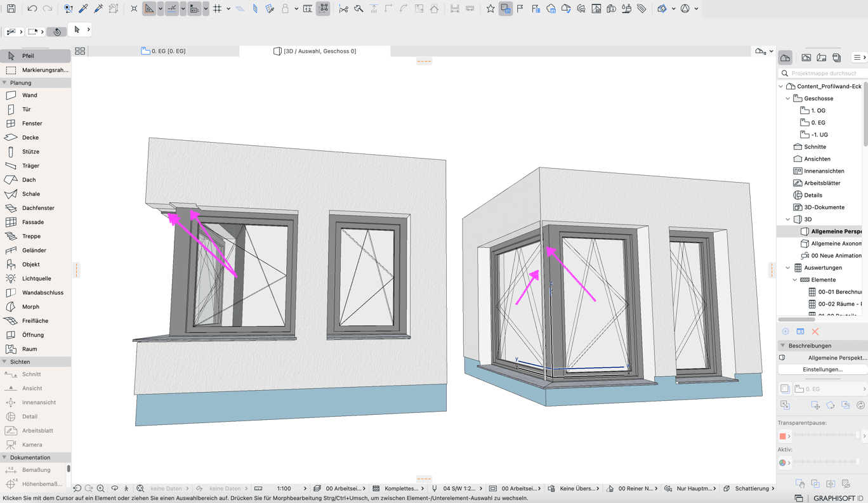Viewport: 868px width, 503px height.
Task: Select the Geländer tool
Action: coord(36,250)
